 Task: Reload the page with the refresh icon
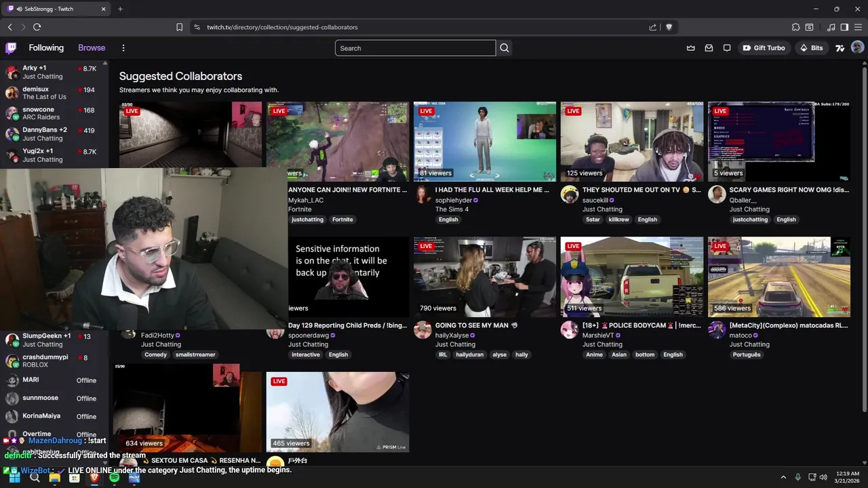tap(37, 27)
